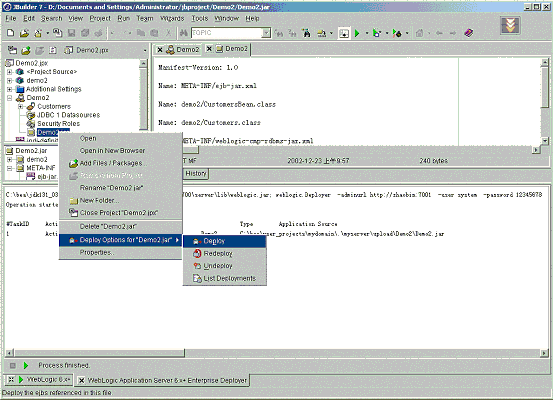Click the Save All toolbar icon
Image resolution: width=553 pixels, height=400 pixels.
coord(85,33)
